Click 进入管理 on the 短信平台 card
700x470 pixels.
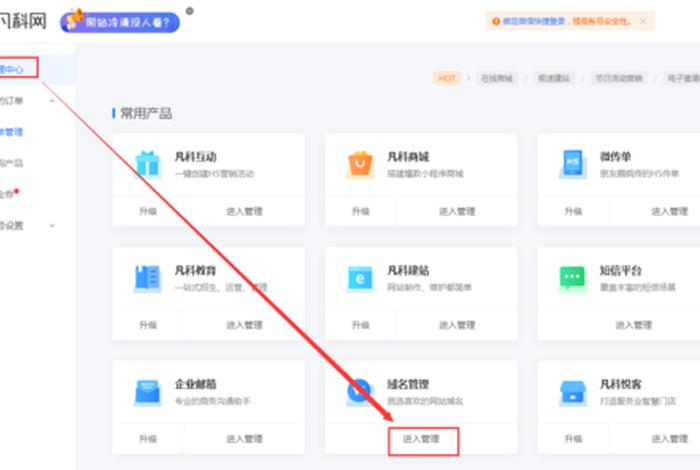coord(633,325)
